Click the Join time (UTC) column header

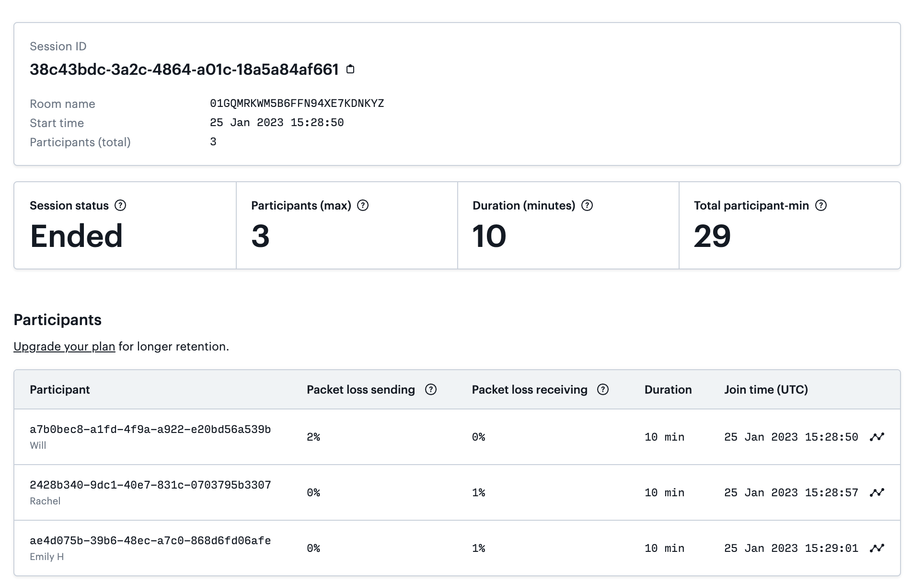pyautogui.click(x=765, y=389)
